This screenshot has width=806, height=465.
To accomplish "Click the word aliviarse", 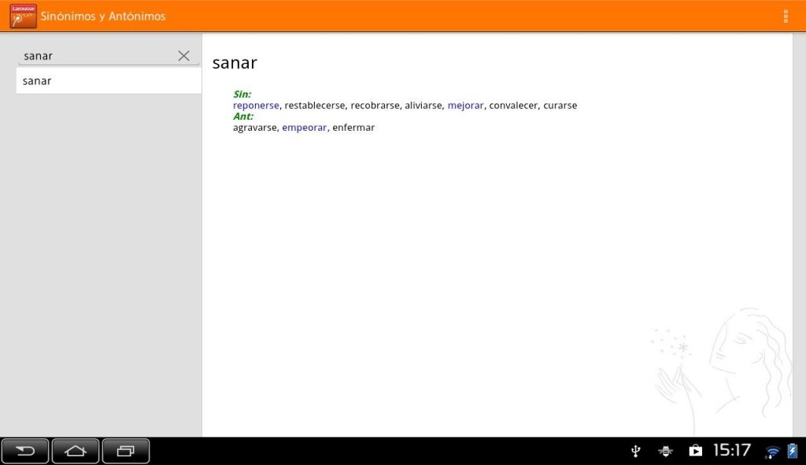I will point(423,105).
